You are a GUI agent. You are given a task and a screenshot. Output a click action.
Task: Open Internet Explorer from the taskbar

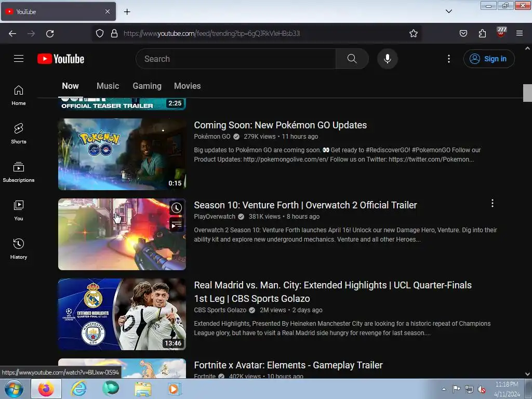coord(78,389)
